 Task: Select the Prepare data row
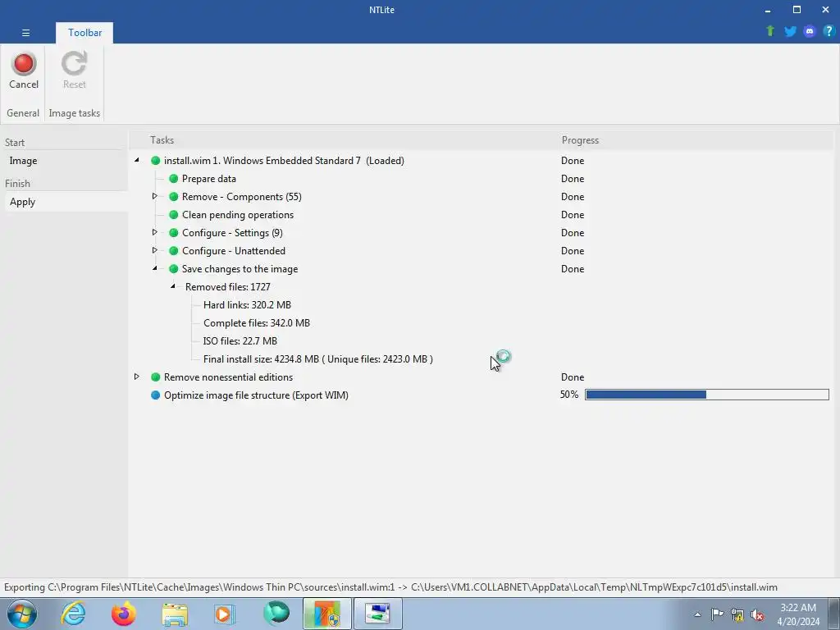209,179
